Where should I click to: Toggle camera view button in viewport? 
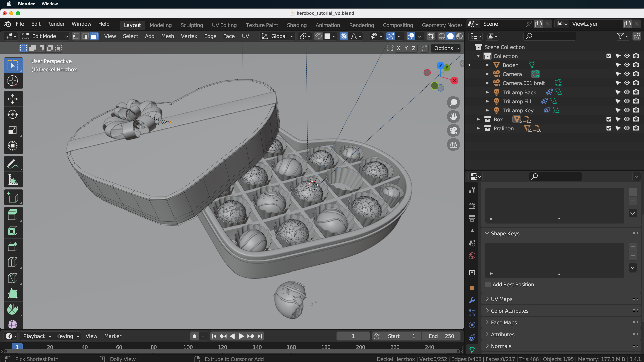(x=453, y=131)
